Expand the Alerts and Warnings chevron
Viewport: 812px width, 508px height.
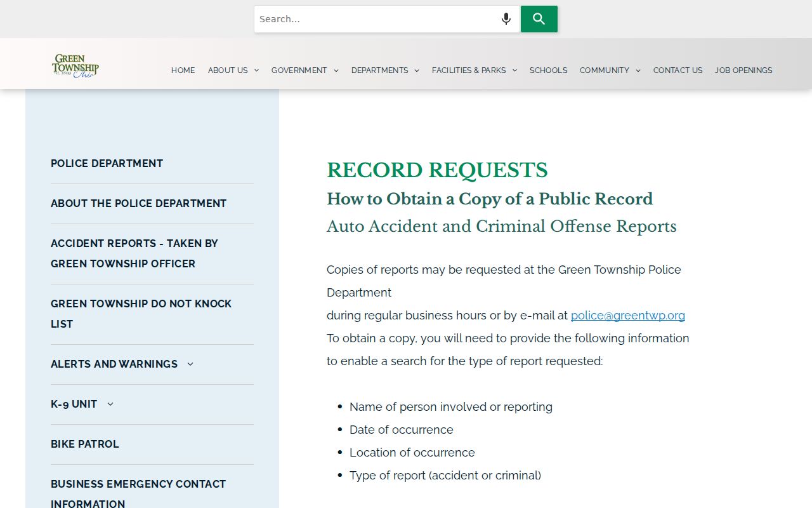click(x=190, y=364)
